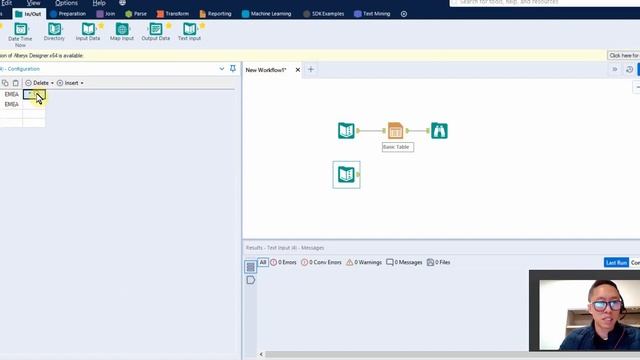Open the Reporting tool category tab
640x360 pixels.
coord(216,14)
